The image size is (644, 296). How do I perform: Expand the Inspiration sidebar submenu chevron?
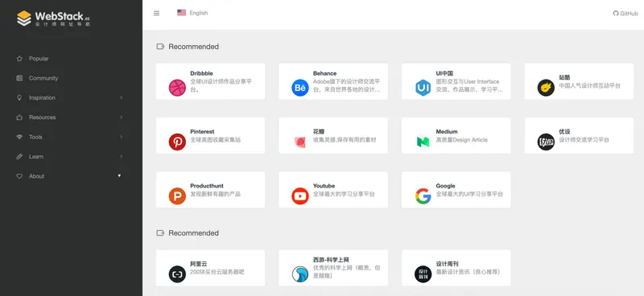tap(122, 97)
